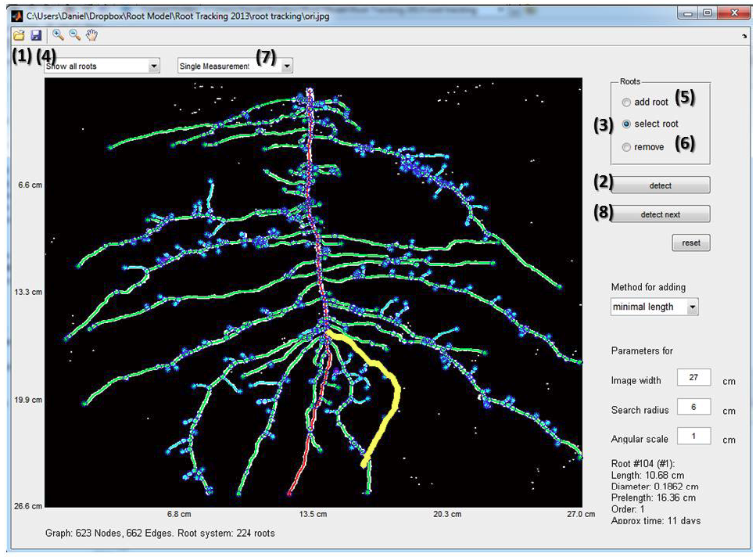
Task: Click the 13.5 cm x-axis label
Action: click(313, 514)
